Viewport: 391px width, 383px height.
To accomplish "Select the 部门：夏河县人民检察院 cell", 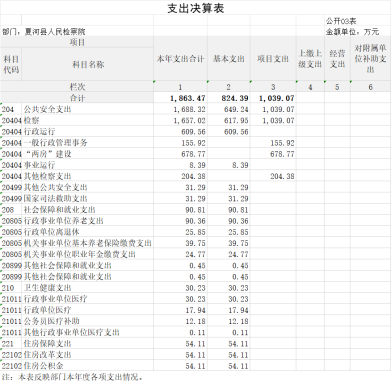I will point(44,32).
